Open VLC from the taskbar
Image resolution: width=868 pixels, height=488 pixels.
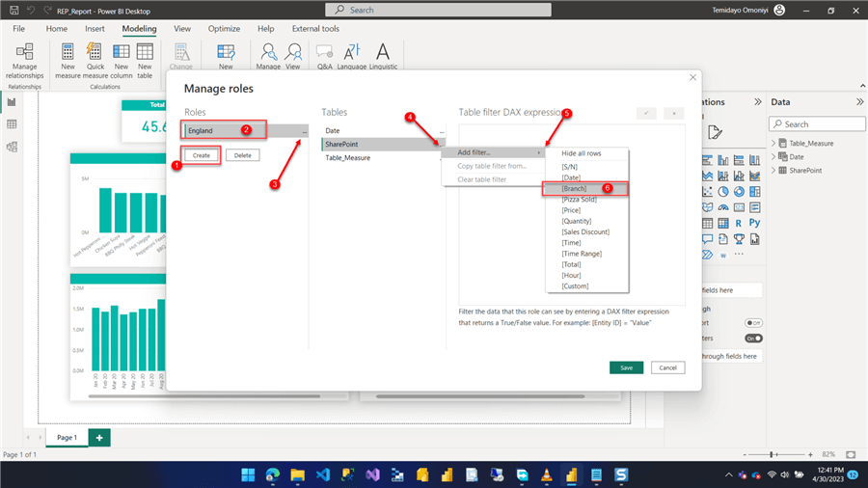pyautogui.click(x=547, y=474)
